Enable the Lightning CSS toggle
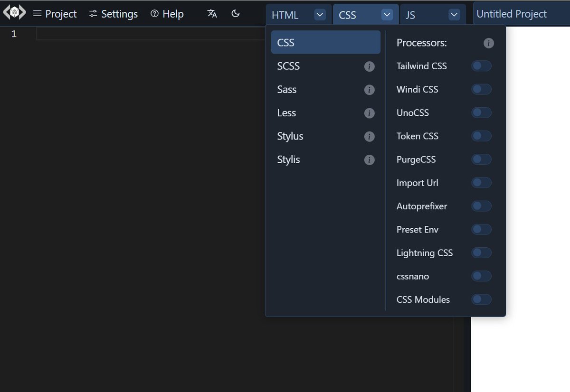The width and height of the screenshot is (570, 392). (481, 253)
